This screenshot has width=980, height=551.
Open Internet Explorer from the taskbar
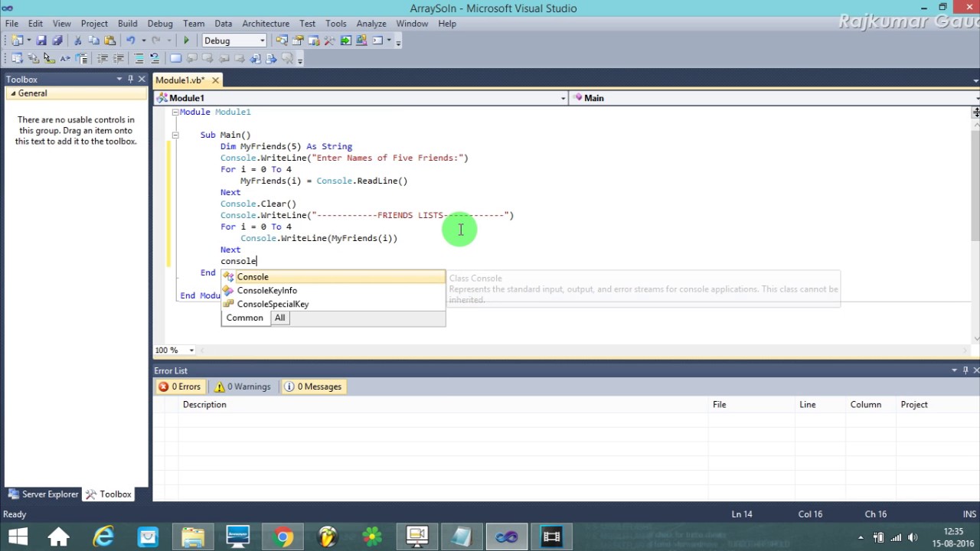(x=103, y=536)
